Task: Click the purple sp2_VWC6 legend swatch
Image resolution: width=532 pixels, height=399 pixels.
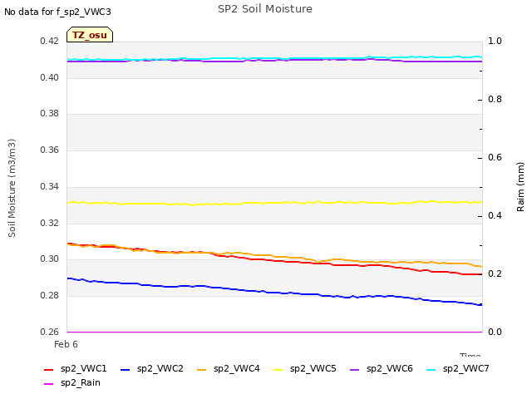Action: pos(355,369)
